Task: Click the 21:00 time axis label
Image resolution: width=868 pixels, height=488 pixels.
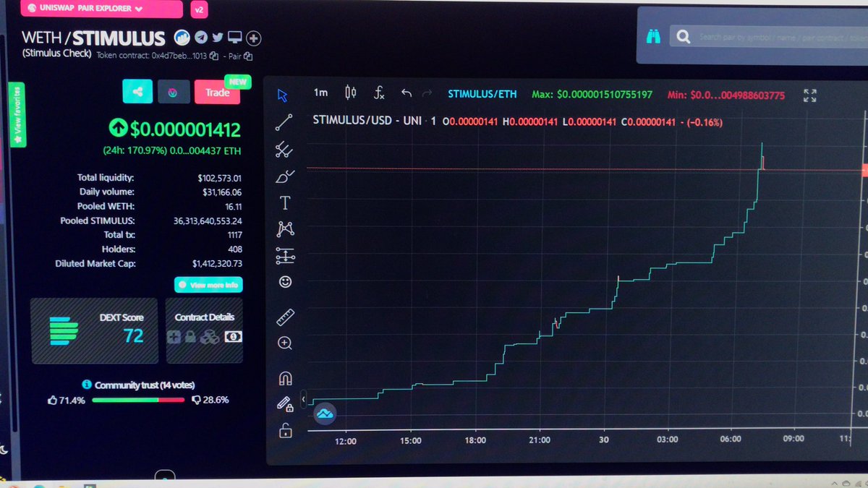Action: click(x=539, y=440)
